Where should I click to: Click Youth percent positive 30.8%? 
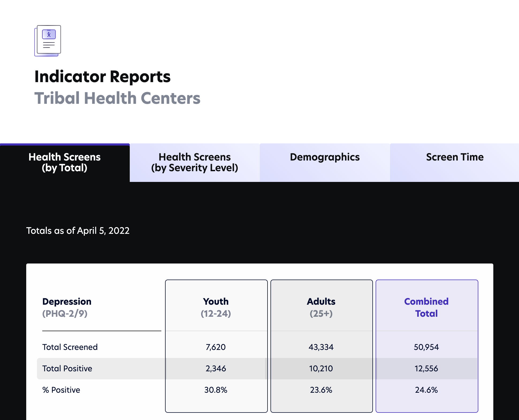tap(216, 390)
